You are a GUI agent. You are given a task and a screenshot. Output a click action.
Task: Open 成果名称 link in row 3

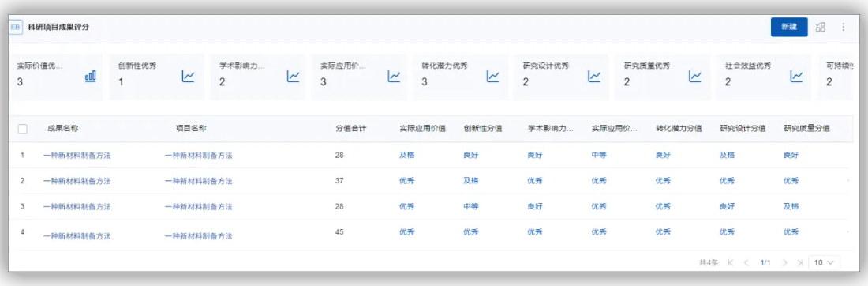[x=77, y=206]
